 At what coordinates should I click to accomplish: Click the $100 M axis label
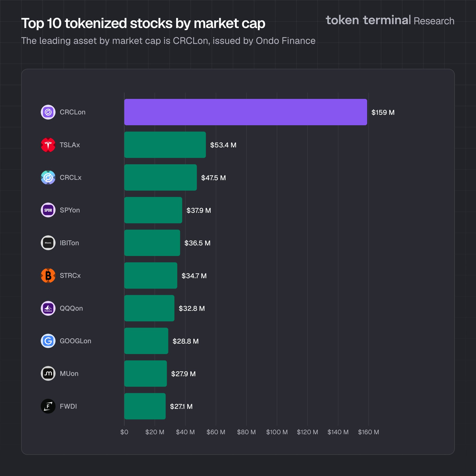277,432
